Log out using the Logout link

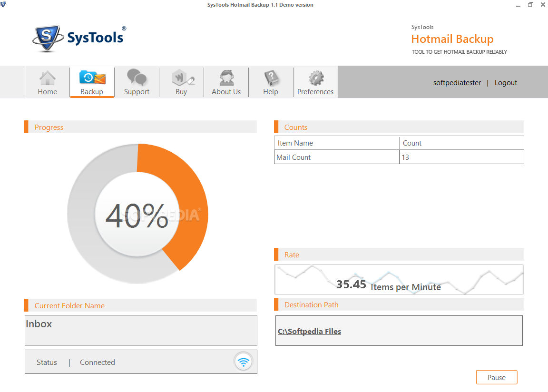coord(506,83)
